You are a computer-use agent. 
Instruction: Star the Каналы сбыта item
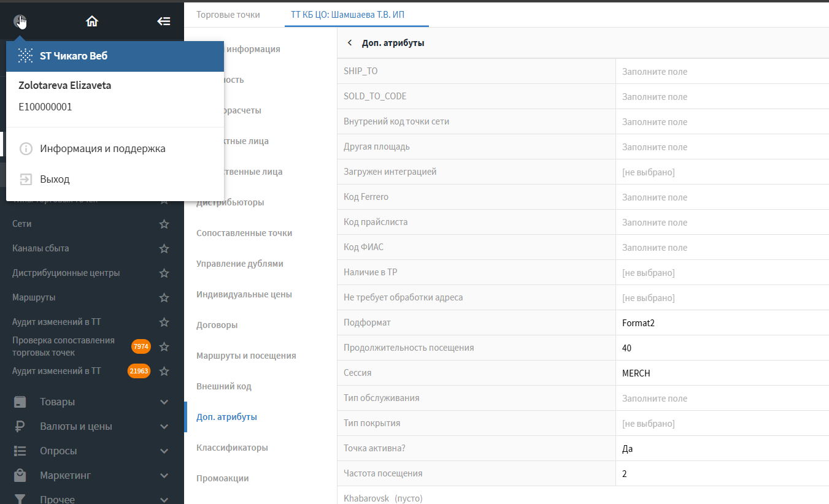pos(164,249)
